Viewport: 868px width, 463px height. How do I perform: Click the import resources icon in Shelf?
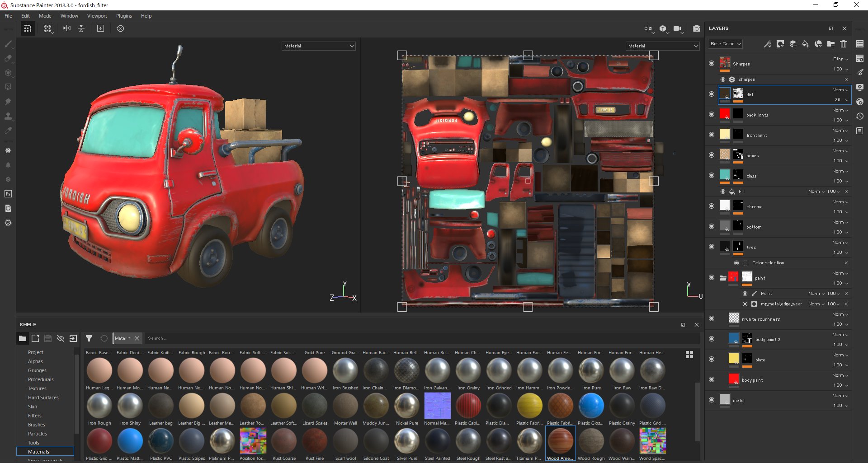click(x=73, y=338)
